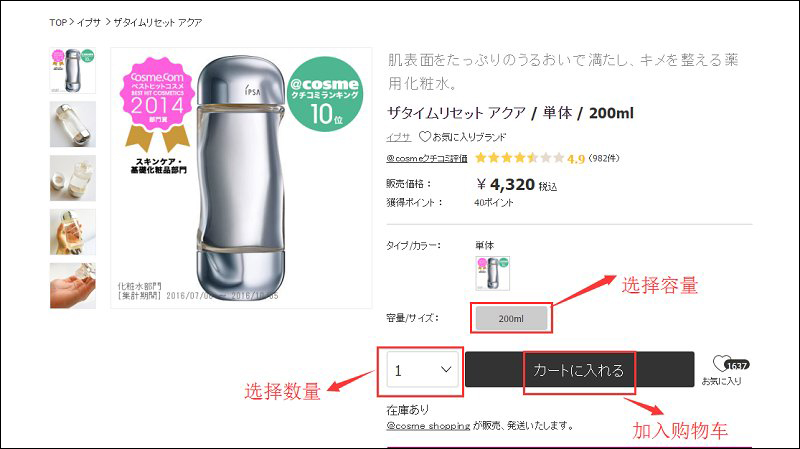Select the 200ml size option
The height and width of the screenshot is (449, 800).
(510, 318)
